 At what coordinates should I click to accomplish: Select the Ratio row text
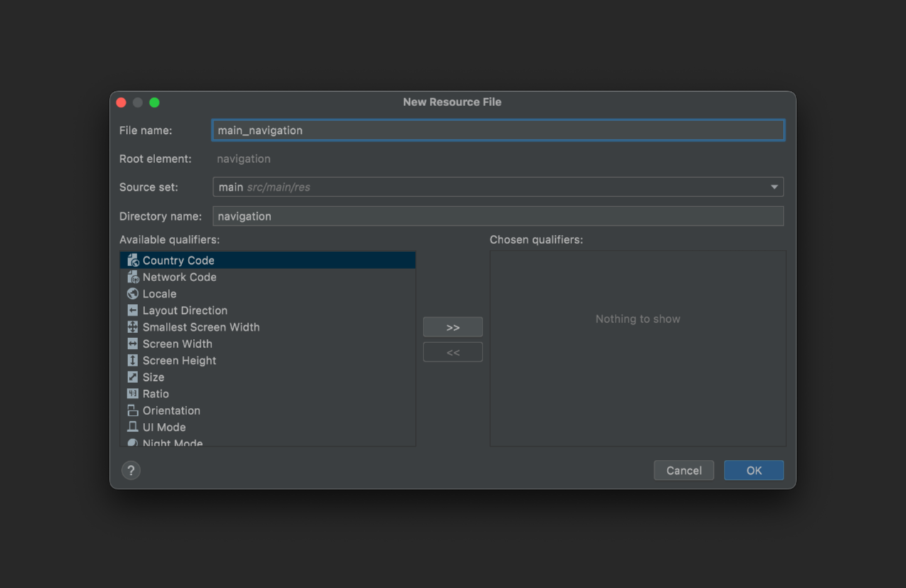pyautogui.click(x=156, y=394)
